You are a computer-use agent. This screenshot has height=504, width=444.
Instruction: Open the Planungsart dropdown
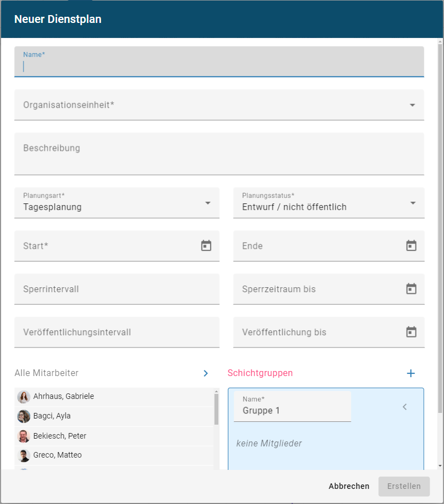coord(208,203)
